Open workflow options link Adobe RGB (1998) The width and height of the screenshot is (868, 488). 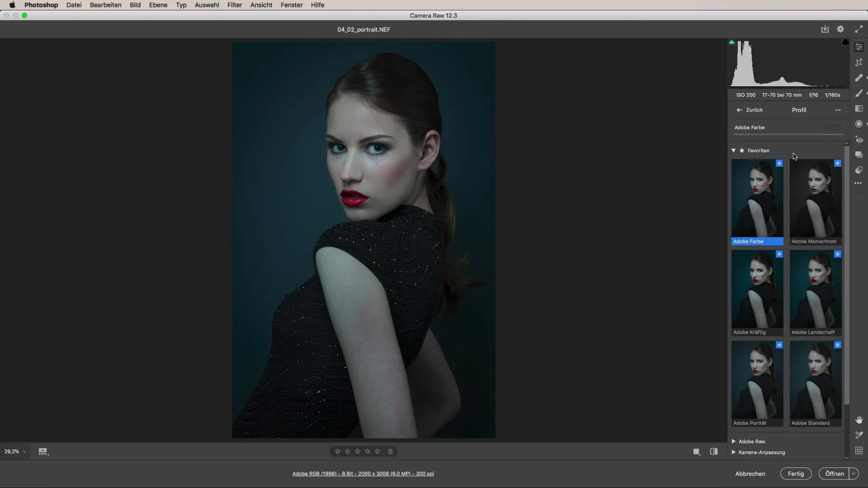[x=363, y=474]
